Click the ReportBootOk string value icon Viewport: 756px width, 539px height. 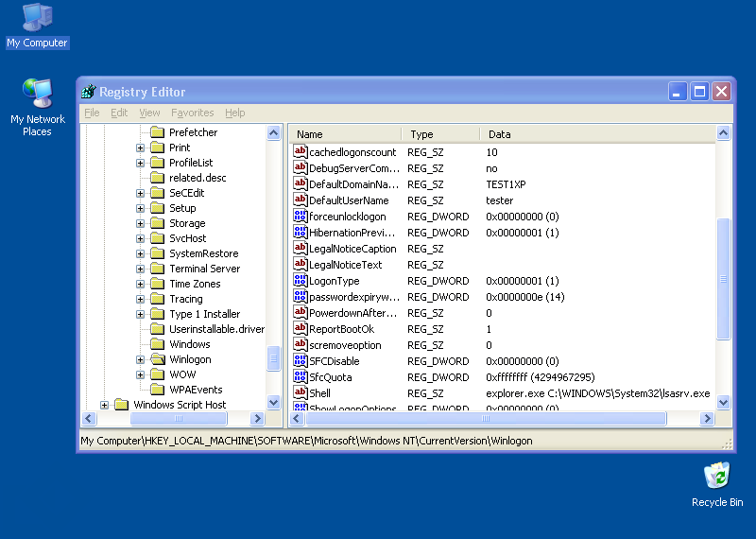[x=300, y=329]
